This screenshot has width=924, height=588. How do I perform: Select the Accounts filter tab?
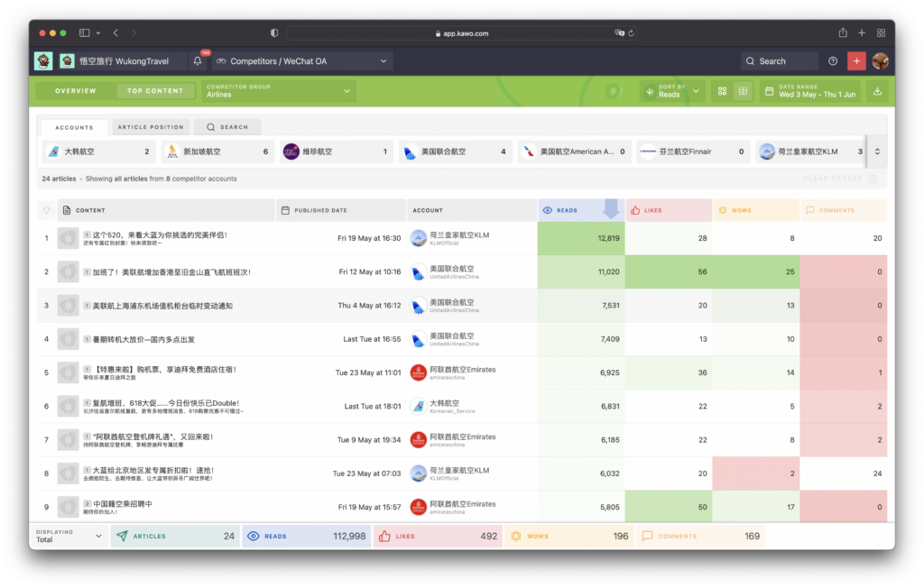pos(74,127)
